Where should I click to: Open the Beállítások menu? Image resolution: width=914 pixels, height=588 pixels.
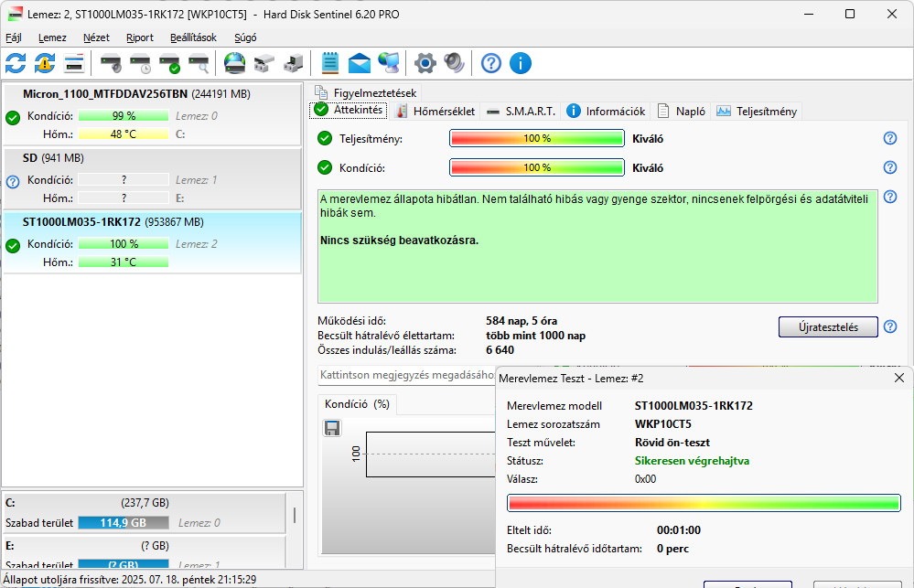pos(194,37)
